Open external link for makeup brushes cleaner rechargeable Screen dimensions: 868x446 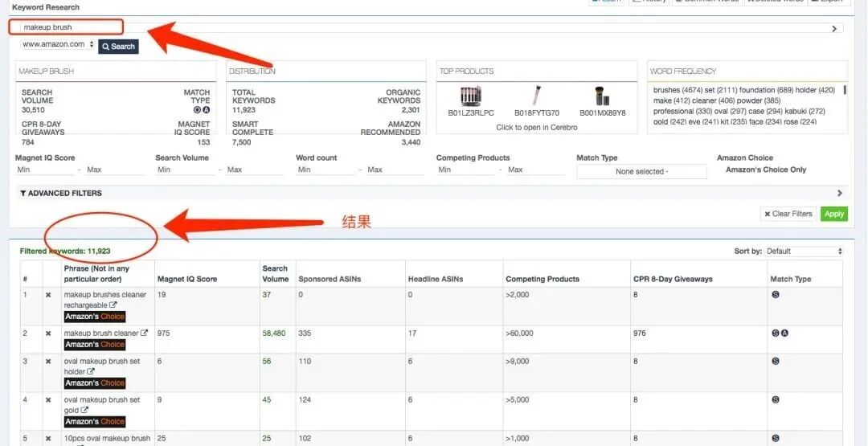(113, 305)
